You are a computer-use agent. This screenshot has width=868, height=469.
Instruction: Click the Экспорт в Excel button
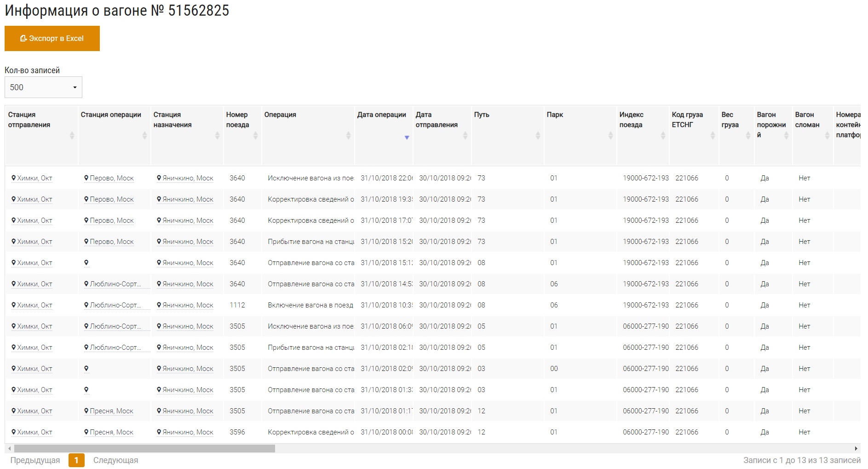point(52,39)
